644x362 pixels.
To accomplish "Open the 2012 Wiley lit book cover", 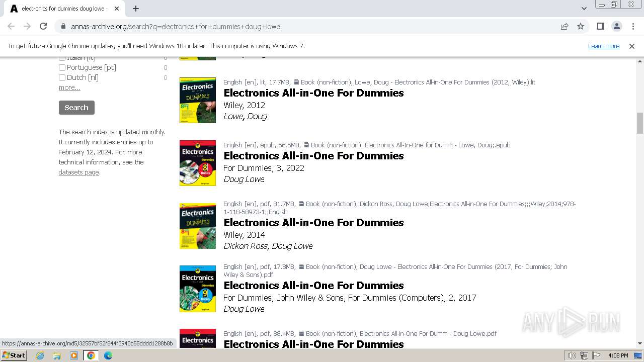I will 198,100.
